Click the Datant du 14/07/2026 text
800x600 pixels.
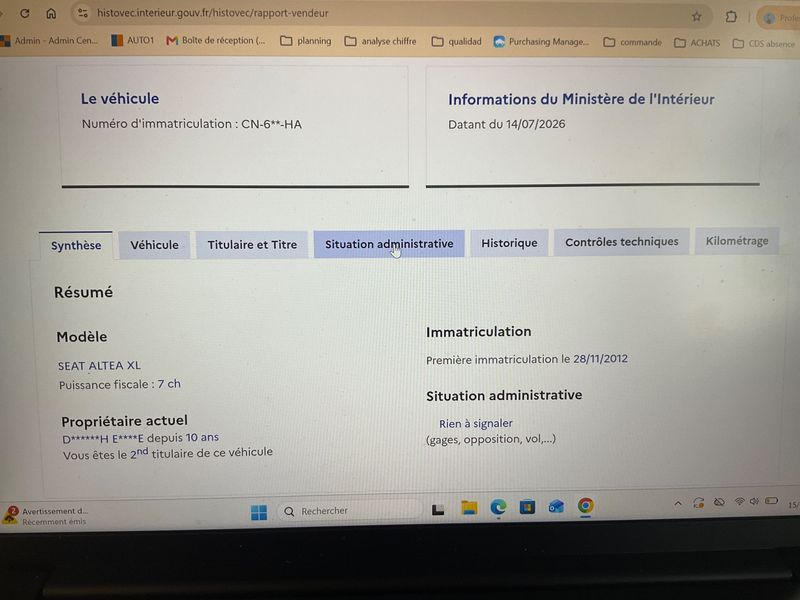tap(507, 124)
